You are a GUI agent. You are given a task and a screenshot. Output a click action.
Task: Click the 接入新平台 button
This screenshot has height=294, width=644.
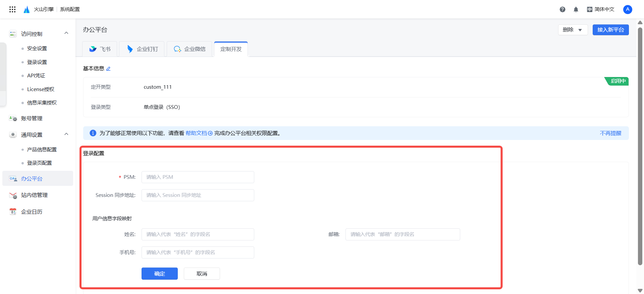(x=610, y=30)
